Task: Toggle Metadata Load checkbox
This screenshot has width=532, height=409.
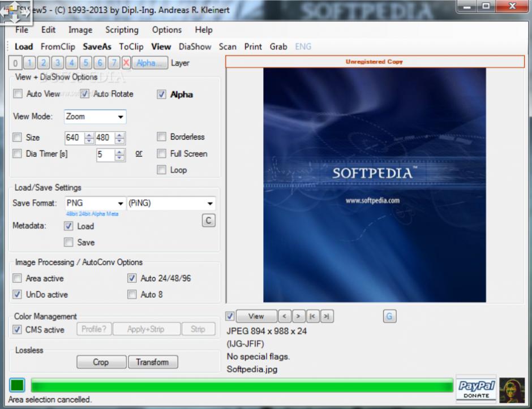Action: coord(68,226)
